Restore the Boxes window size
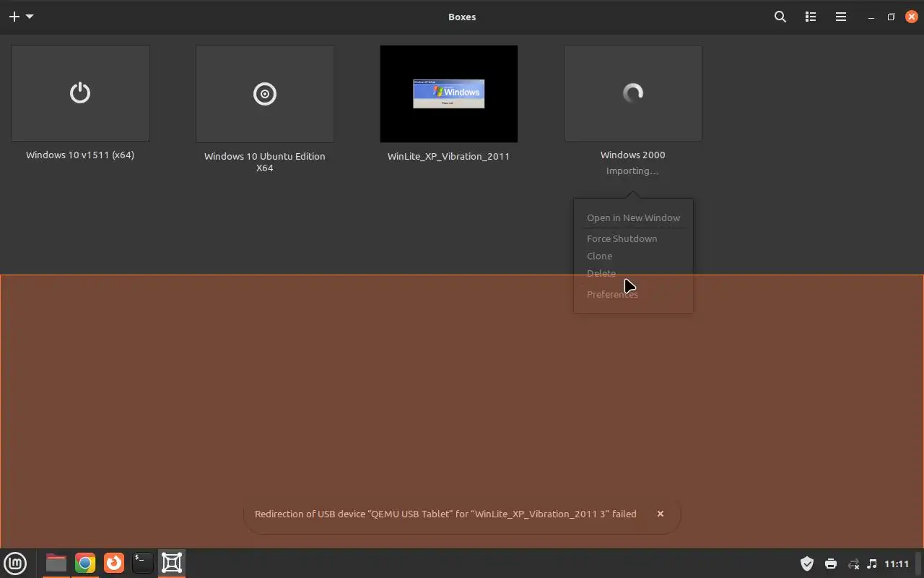 coord(891,17)
